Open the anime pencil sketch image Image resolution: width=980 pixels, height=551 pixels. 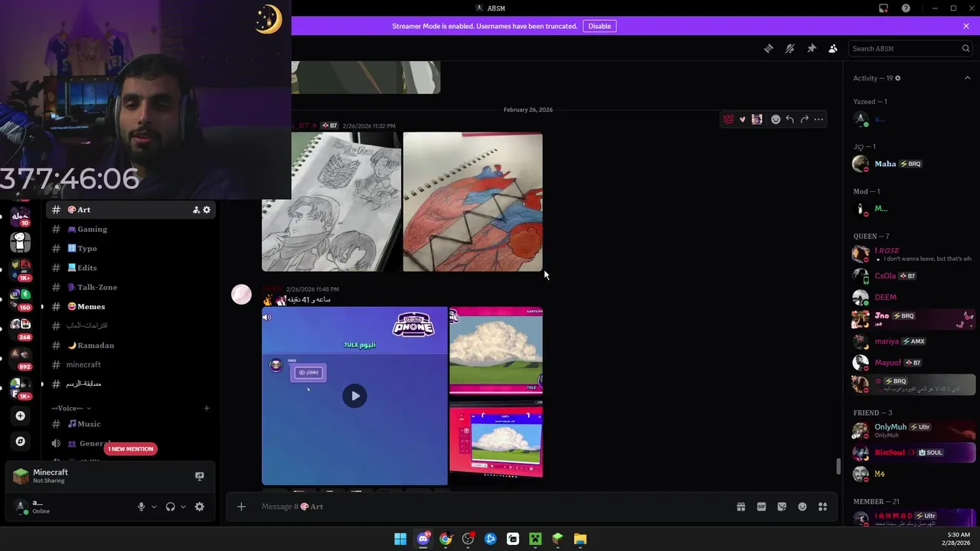331,202
